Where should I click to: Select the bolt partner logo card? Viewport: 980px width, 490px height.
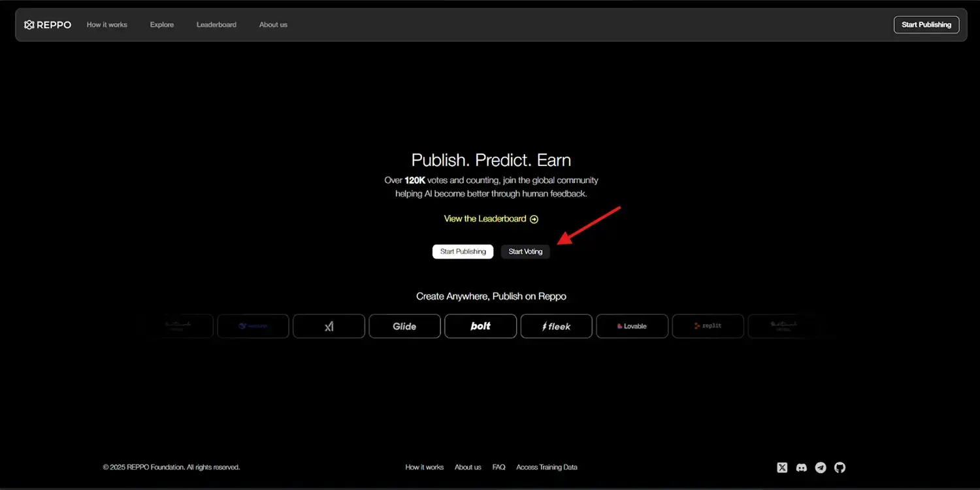[480, 326]
